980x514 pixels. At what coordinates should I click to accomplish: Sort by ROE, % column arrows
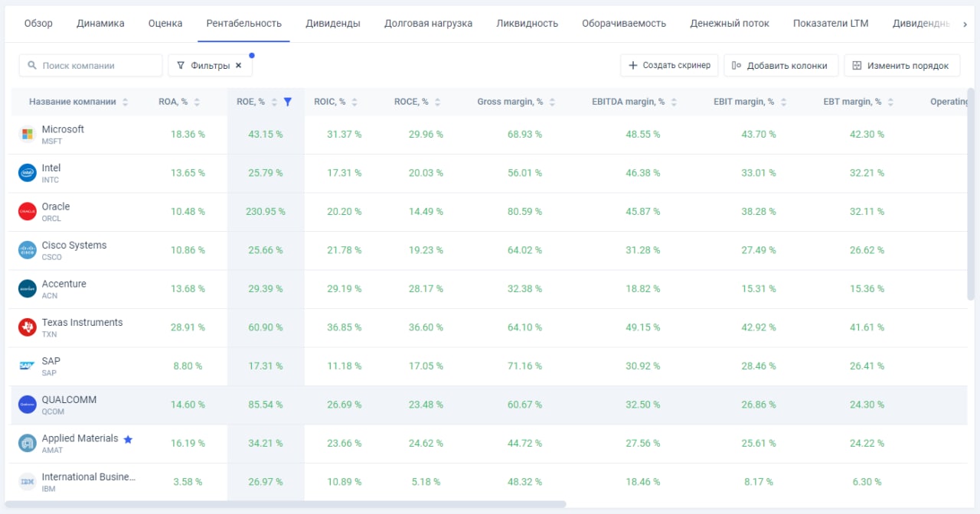click(273, 102)
